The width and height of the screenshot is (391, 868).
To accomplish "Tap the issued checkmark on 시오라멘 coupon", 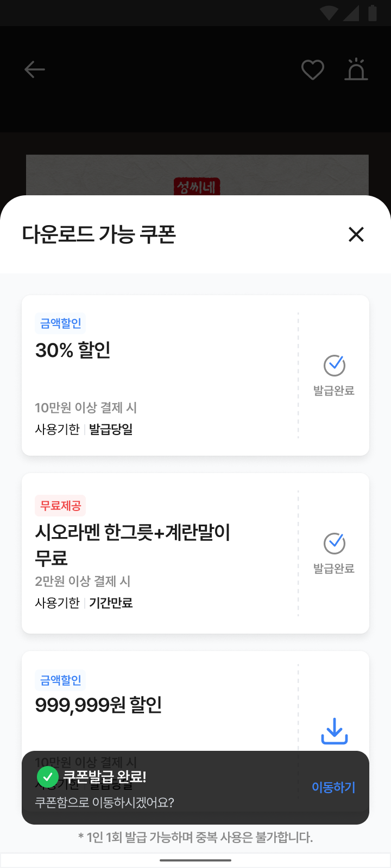I will [x=335, y=544].
